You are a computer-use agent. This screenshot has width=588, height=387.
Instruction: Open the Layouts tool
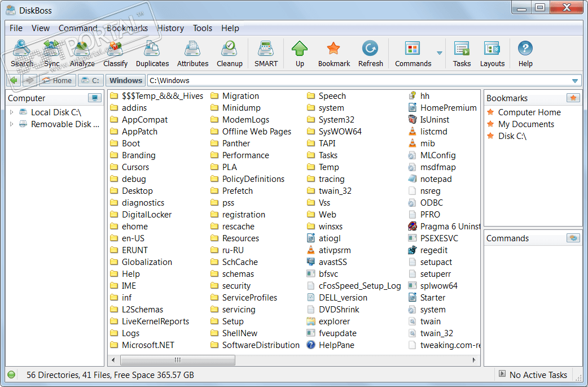492,54
